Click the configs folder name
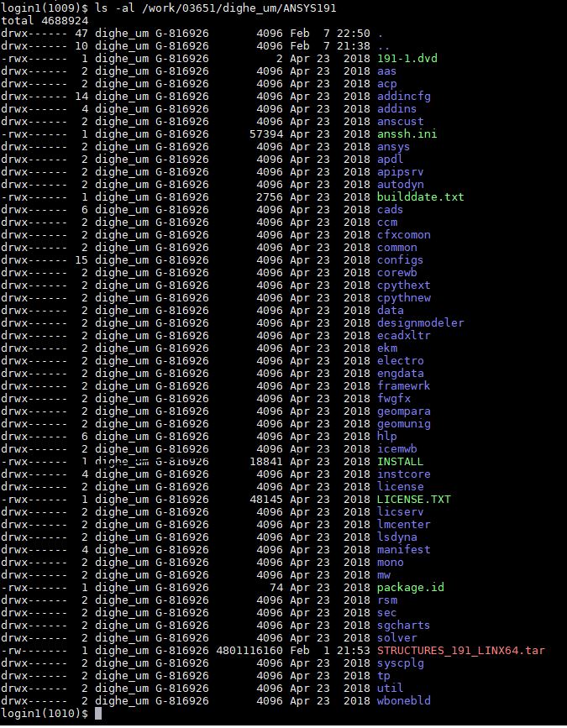The image size is (567, 728). tap(401, 260)
